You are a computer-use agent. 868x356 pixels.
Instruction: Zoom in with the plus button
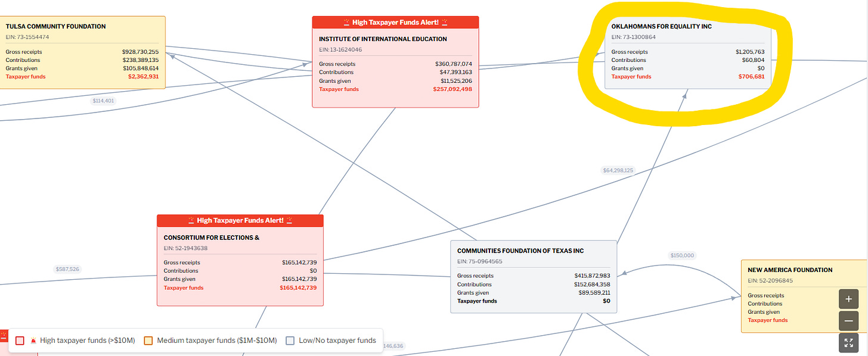click(848, 299)
